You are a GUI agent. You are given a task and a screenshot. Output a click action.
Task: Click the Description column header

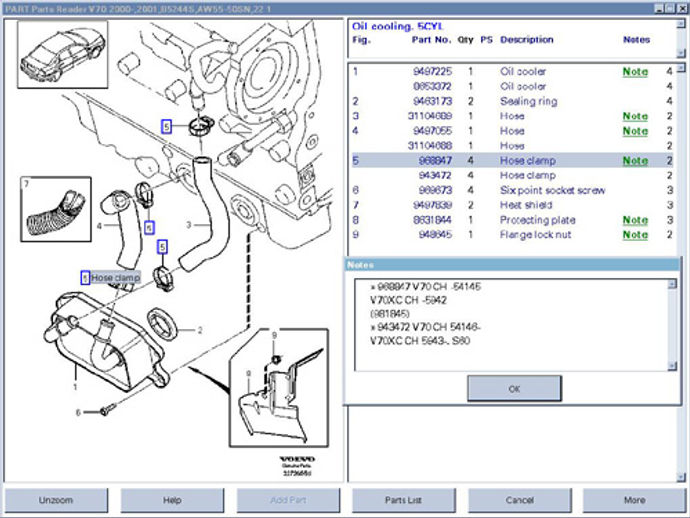click(x=527, y=40)
